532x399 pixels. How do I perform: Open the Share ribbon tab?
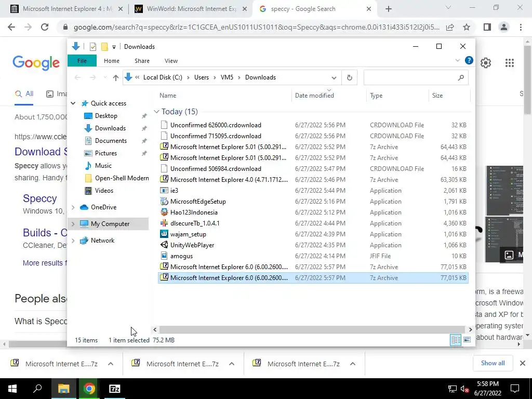(142, 61)
